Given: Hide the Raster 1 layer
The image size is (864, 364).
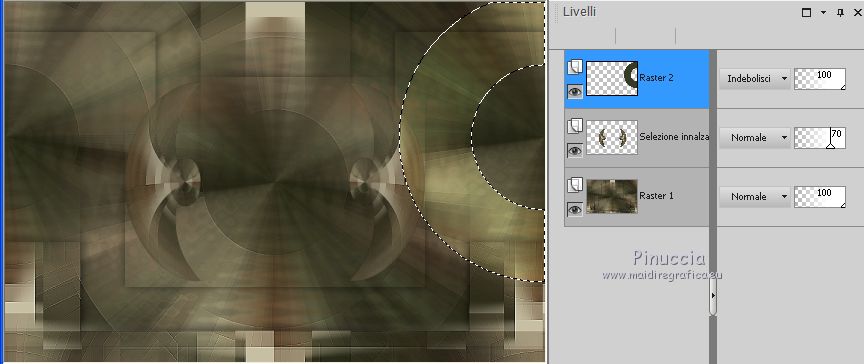Looking at the screenshot, I should (575, 209).
